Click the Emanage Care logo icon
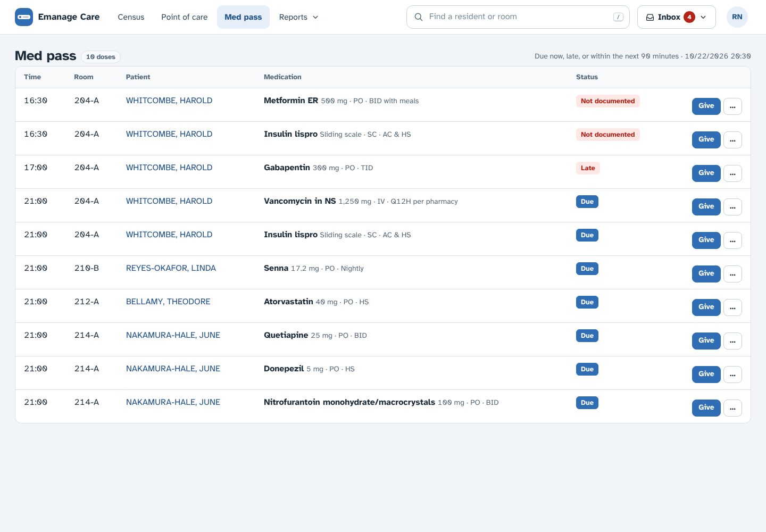This screenshot has height=532, width=766. click(x=24, y=17)
